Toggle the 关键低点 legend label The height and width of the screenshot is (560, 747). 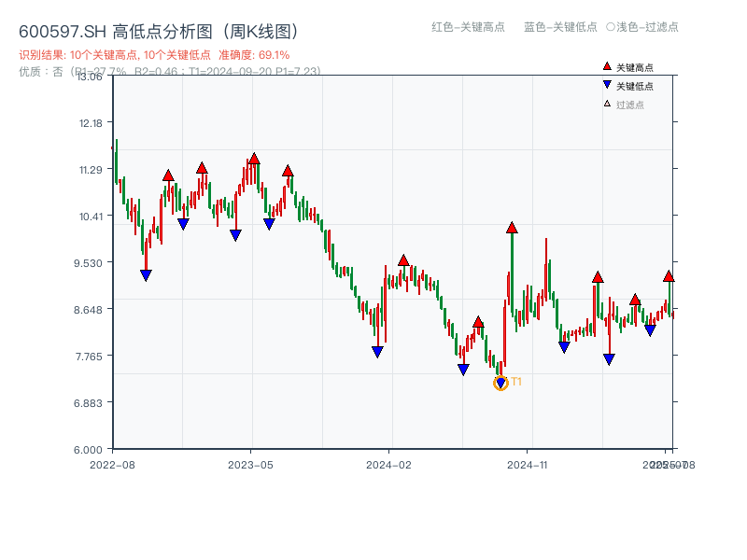[x=635, y=86]
